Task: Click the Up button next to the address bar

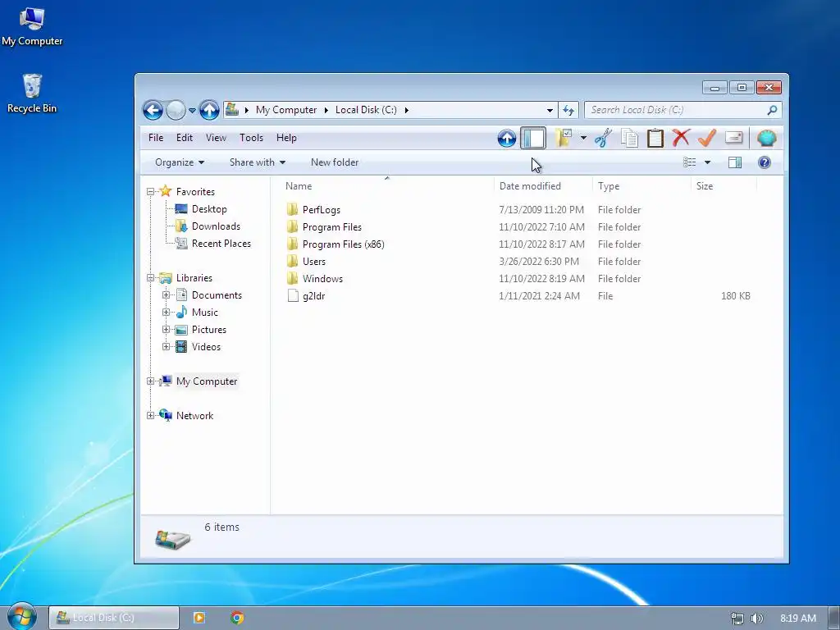Action: click(x=209, y=111)
